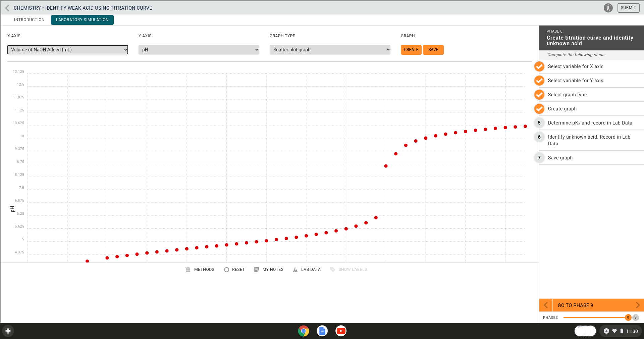This screenshot has width=644, height=339.
Task: Open My Notes notebook icon
Action: [x=256, y=270]
